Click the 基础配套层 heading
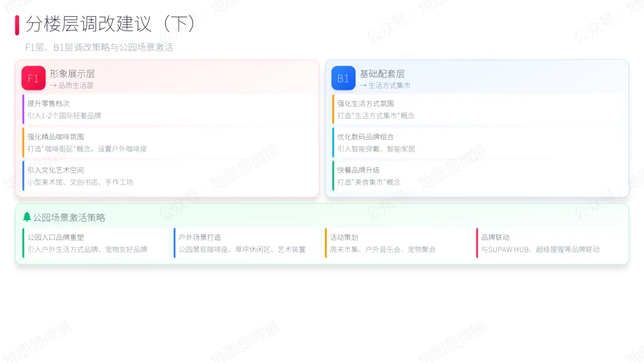Viewport: 644px width, 363px height. tap(382, 74)
